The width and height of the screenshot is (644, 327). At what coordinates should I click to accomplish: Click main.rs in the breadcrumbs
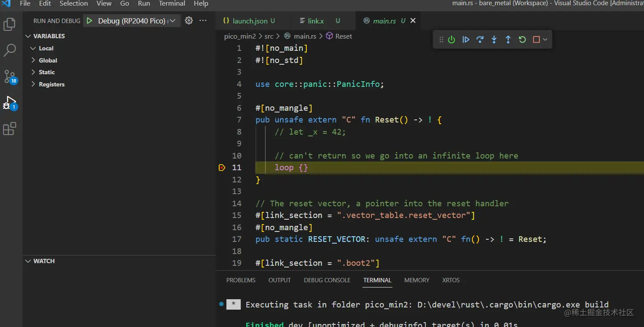305,36
